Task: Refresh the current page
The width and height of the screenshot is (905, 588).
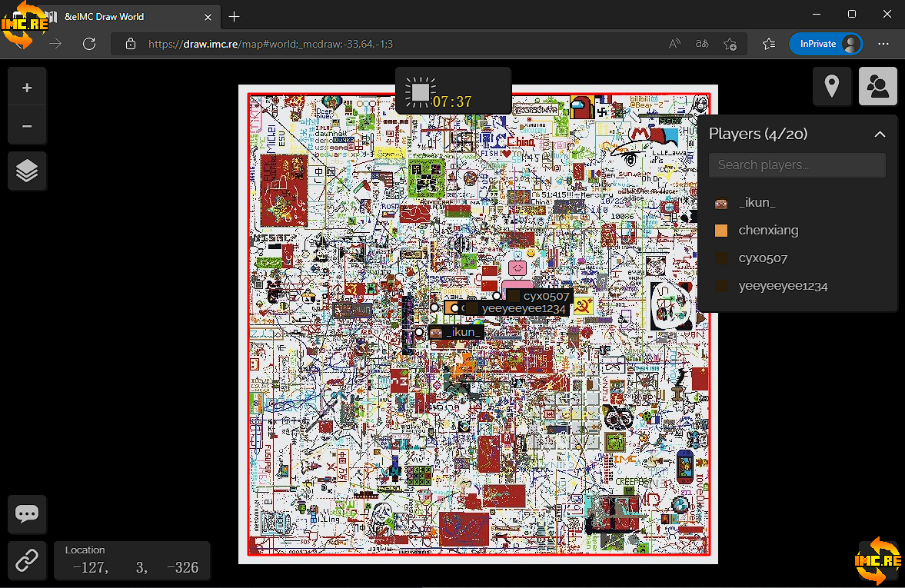Action: tap(89, 44)
